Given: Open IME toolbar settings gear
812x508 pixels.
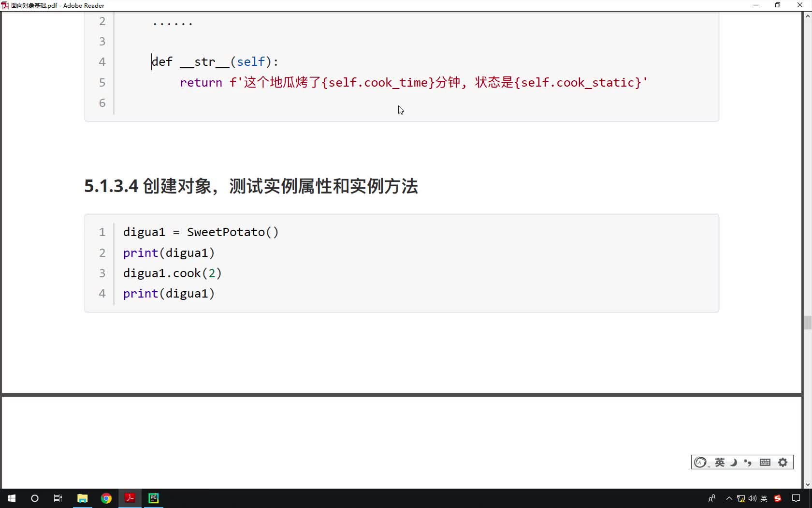Looking at the screenshot, I should pos(783,463).
